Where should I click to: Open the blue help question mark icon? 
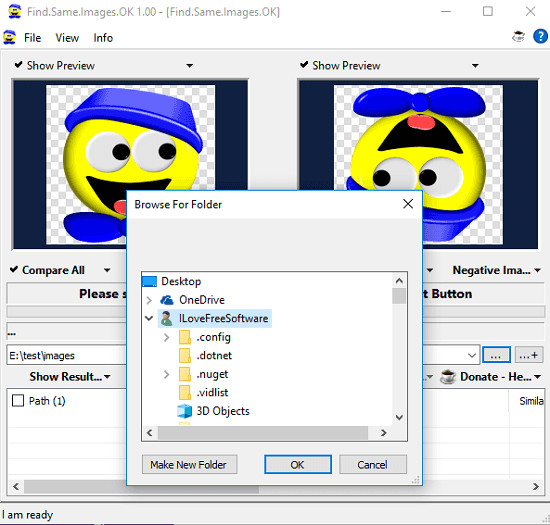click(540, 36)
